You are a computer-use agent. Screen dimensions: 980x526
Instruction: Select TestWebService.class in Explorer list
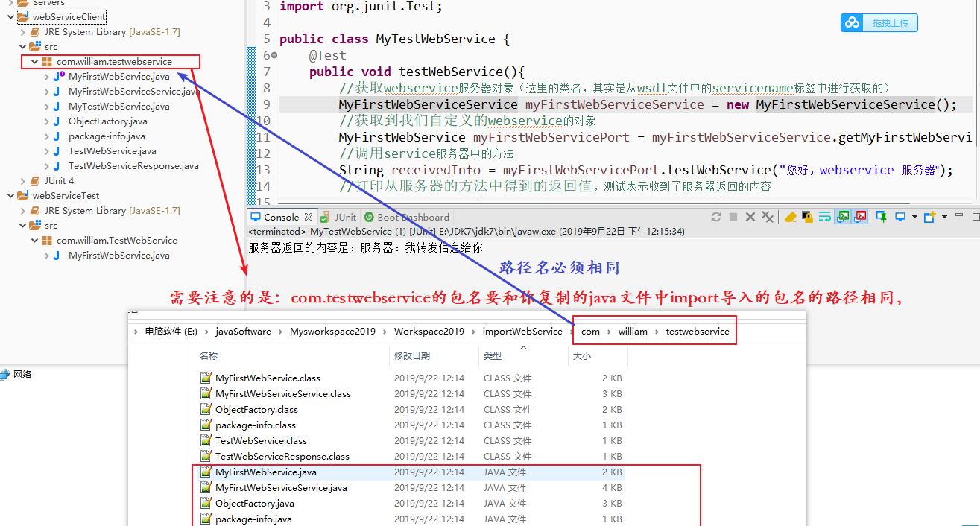pos(261,440)
